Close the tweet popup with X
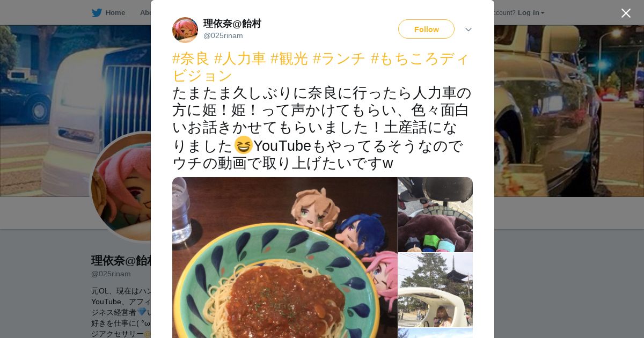This screenshot has height=338, width=644. tap(626, 13)
